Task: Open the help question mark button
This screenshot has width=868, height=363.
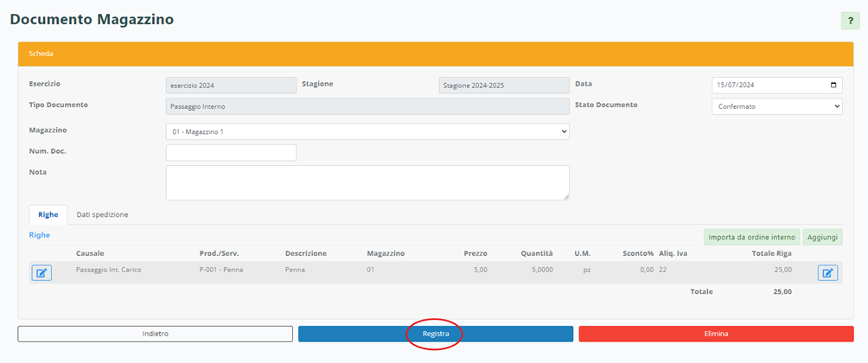Action: click(x=850, y=21)
